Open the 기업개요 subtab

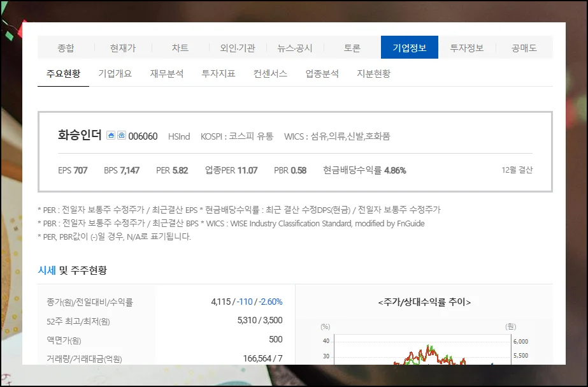coord(114,73)
